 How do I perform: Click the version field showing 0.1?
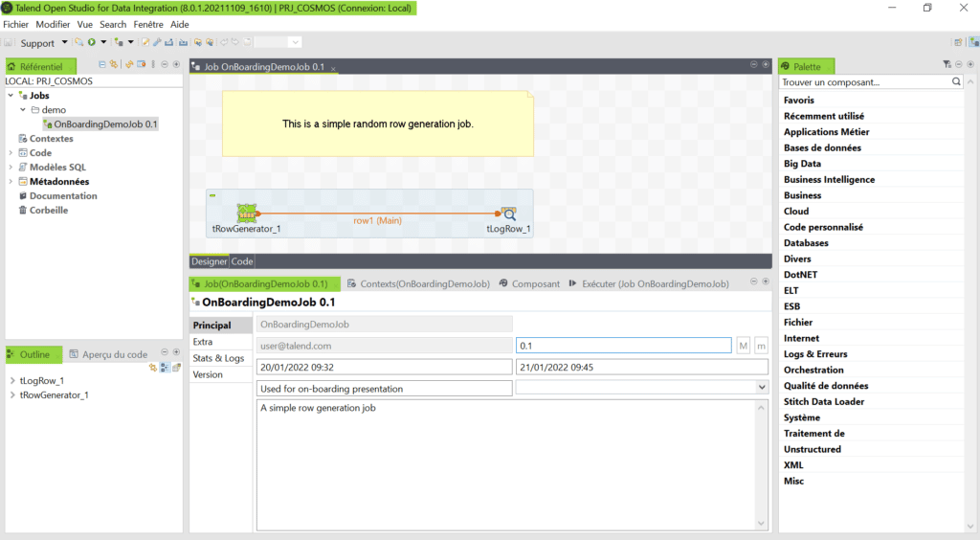(624, 346)
